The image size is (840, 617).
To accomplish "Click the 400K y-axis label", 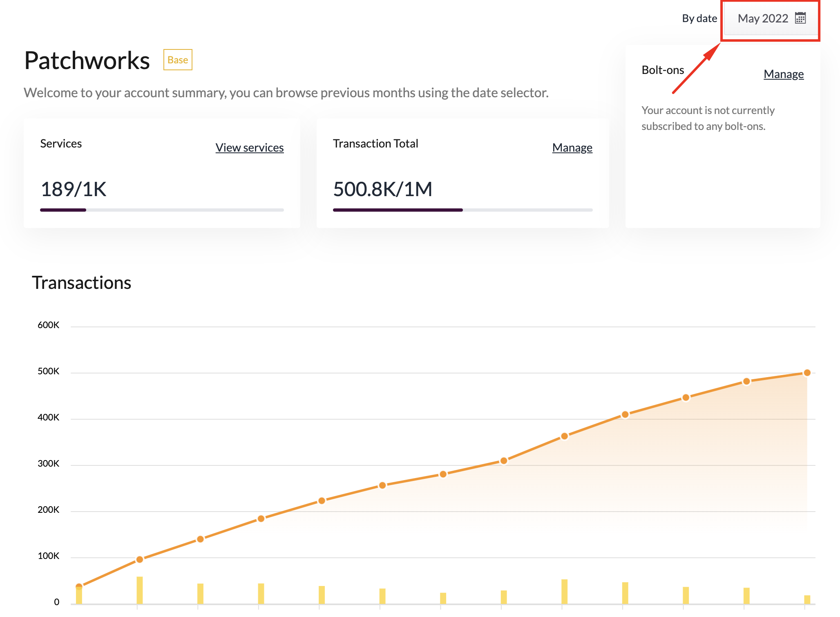I will coord(48,417).
